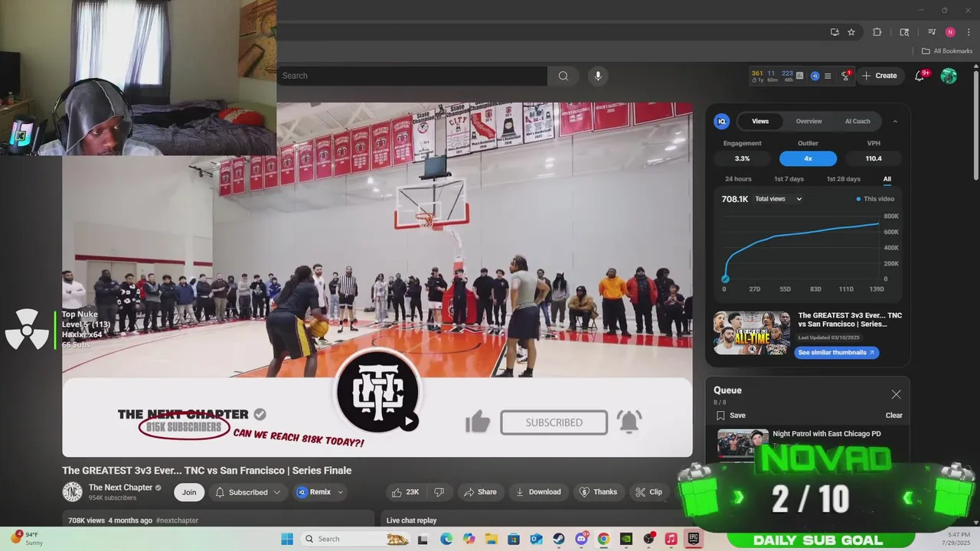
Task: Select the 1st 7 days range
Action: (x=789, y=179)
